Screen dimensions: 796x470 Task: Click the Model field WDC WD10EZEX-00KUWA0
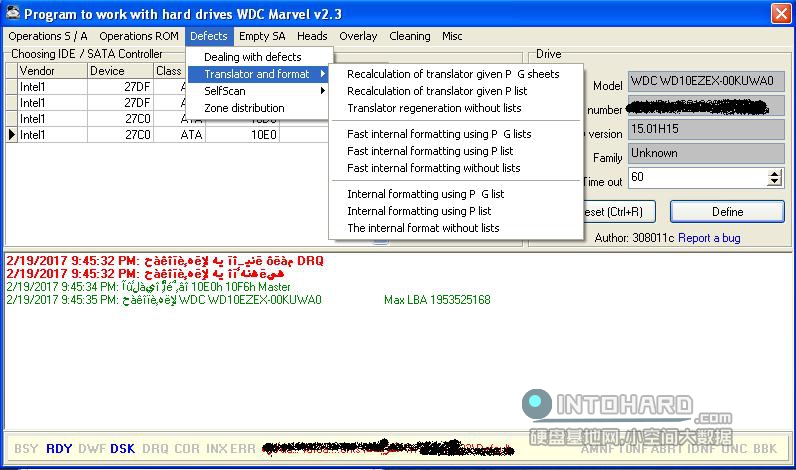(x=706, y=81)
